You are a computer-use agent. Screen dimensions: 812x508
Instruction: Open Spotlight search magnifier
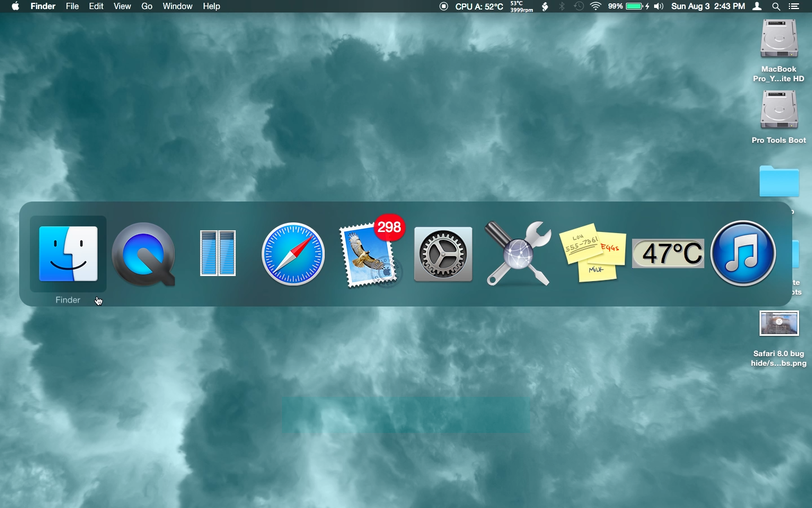776,6
